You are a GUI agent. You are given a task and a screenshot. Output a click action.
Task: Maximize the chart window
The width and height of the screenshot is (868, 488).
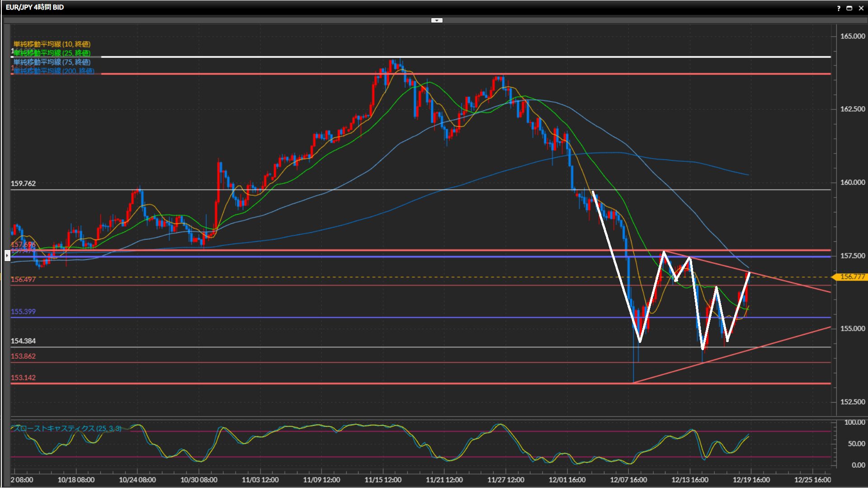[849, 8]
